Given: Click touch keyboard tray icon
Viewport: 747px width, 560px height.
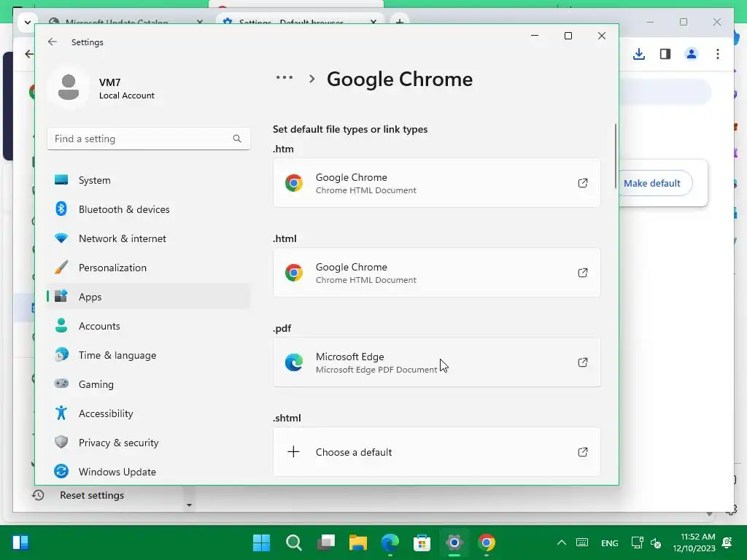Looking at the screenshot, I should tap(582, 542).
